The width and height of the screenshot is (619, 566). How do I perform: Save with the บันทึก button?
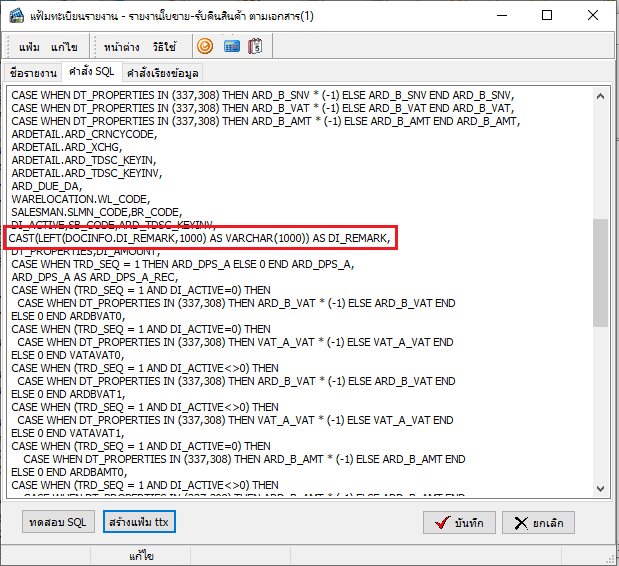click(459, 523)
